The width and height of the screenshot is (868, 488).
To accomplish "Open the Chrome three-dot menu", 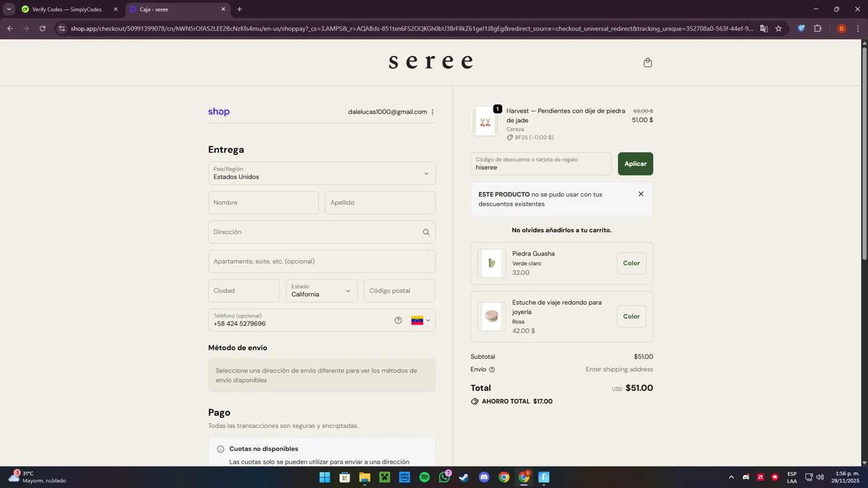I will pyautogui.click(x=858, y=28).
